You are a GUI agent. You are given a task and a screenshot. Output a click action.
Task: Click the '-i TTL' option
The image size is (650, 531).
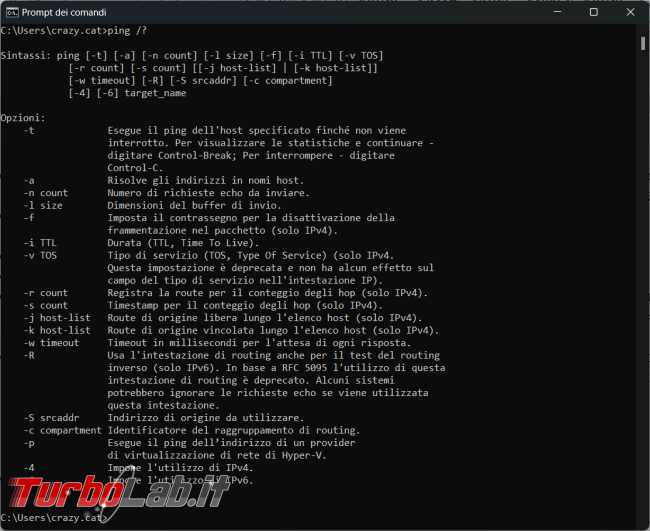pos(40,242)
